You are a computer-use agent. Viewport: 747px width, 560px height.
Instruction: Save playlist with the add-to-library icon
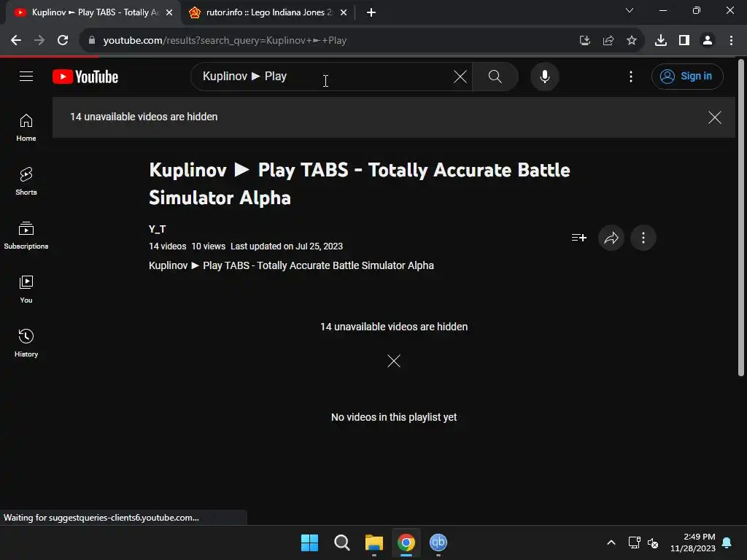tap(578, 238)
